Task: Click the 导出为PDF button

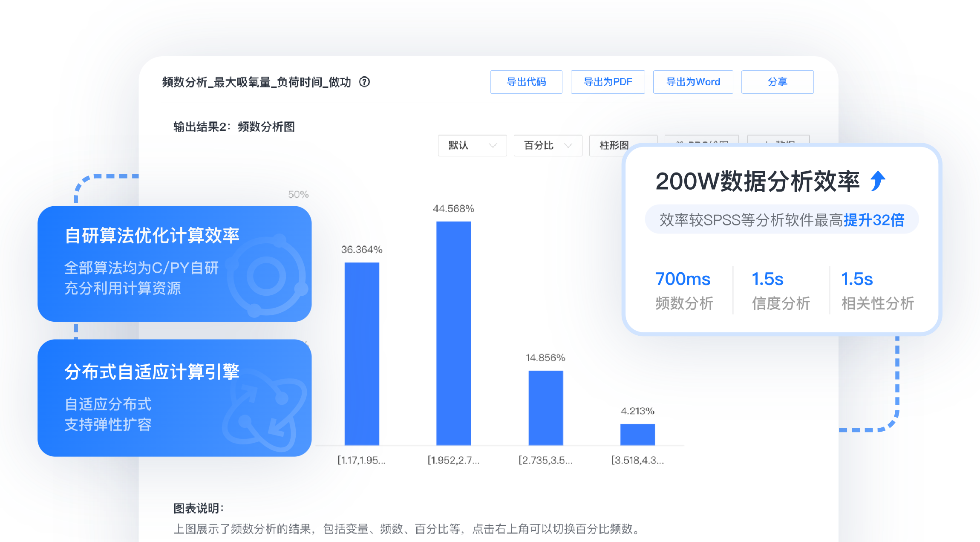Action: pos(608,82)
